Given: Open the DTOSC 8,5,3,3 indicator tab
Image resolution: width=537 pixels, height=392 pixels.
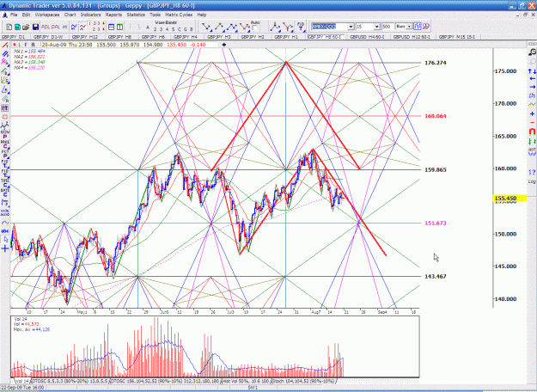Looking at the screenshot, I should 70,381.
